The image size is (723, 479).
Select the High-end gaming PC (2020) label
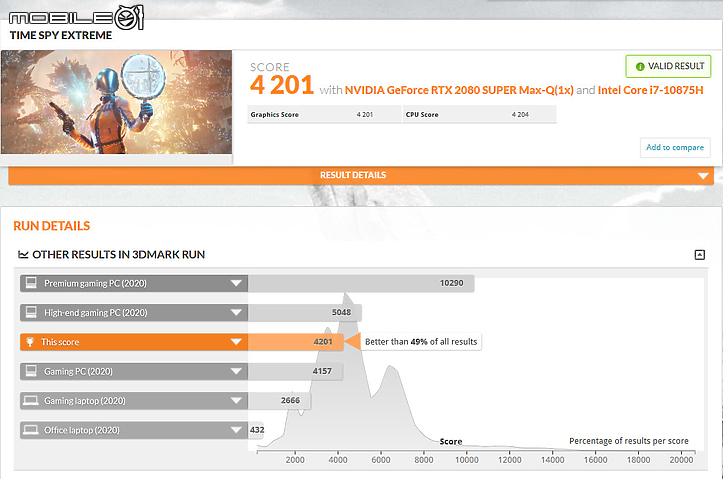96,313
